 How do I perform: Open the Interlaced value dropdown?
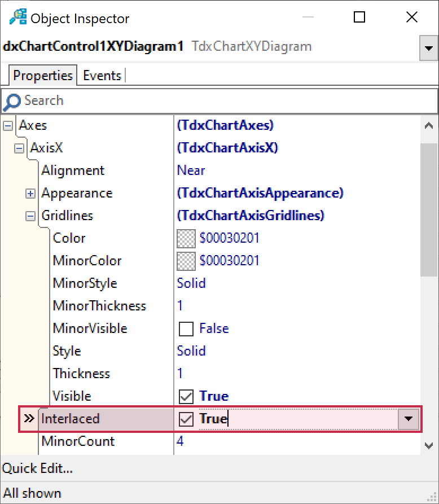coord(409,419)
